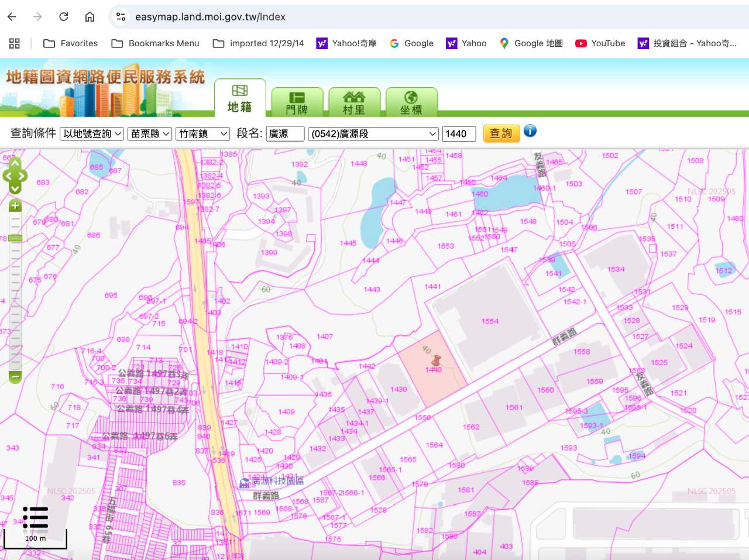This screenshot has width=749, height=560.
Task: Open the map legend list icon
Action: coord(35,518)
